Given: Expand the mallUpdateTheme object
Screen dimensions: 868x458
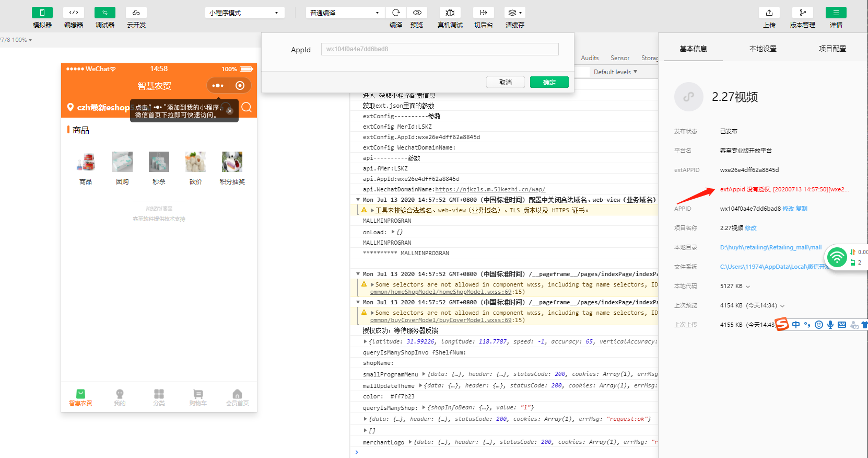Looking at the screenshot, I should 420,385.
